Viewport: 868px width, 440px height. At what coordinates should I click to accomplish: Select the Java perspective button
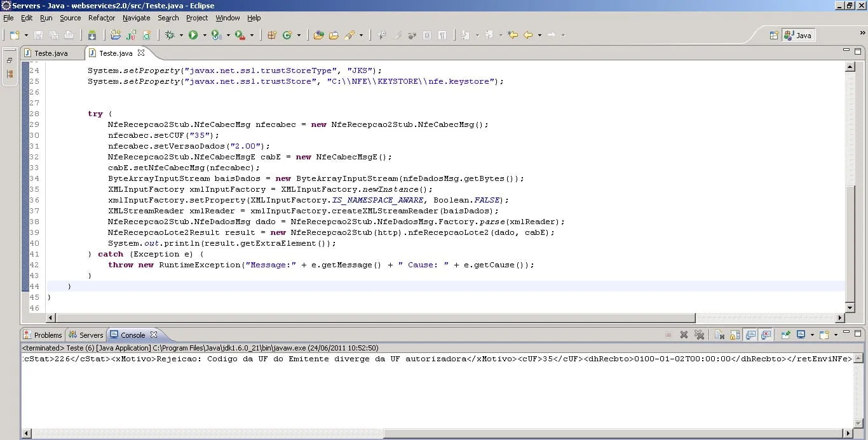click(798, 36)
